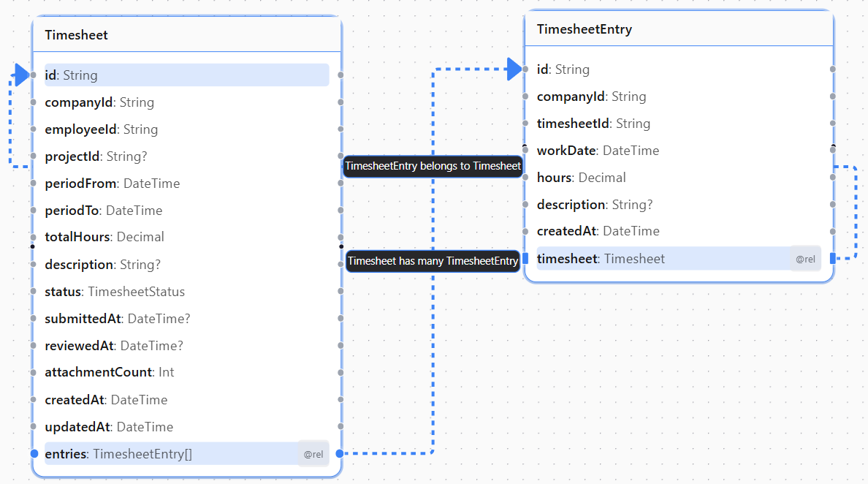Click left connector handle of timesheet relation row

click(525, 259)
